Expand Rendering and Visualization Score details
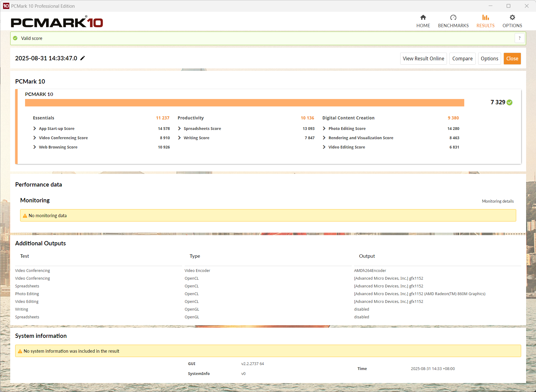This screenshot has width=536, height=392. pos(324,138)
